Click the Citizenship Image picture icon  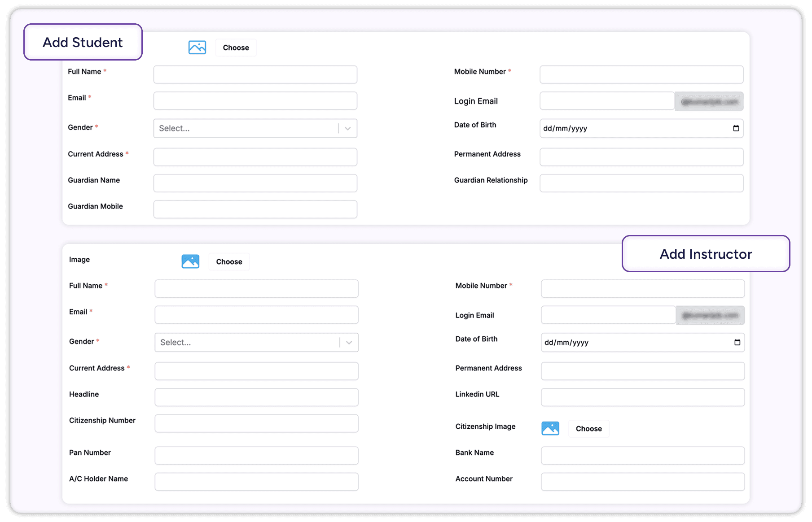550,428
